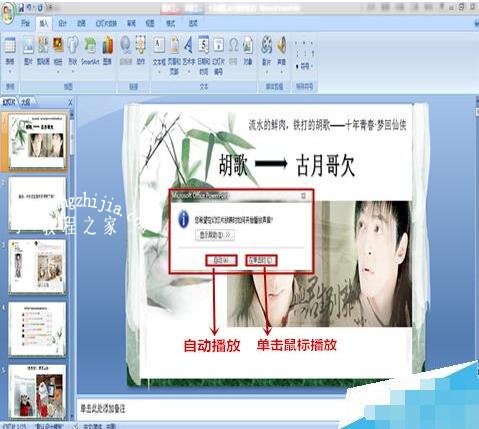Open the Review (审阅) ribbon tab

point(131,23)
